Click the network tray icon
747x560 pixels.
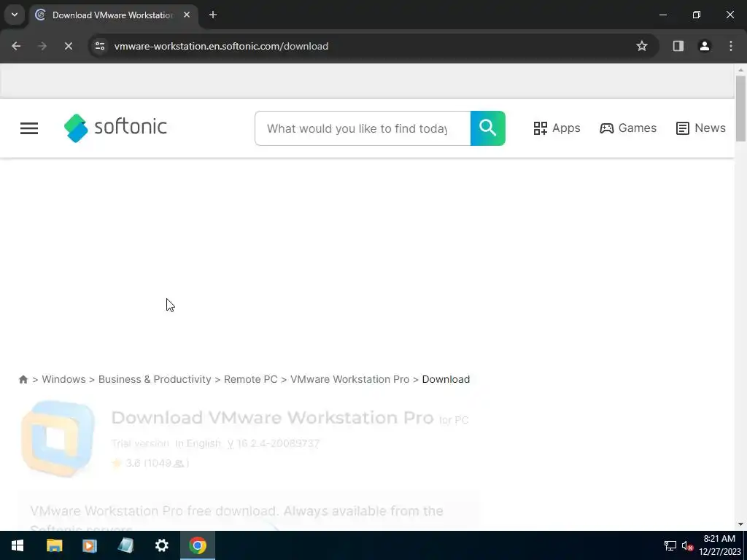pos(670,545)
